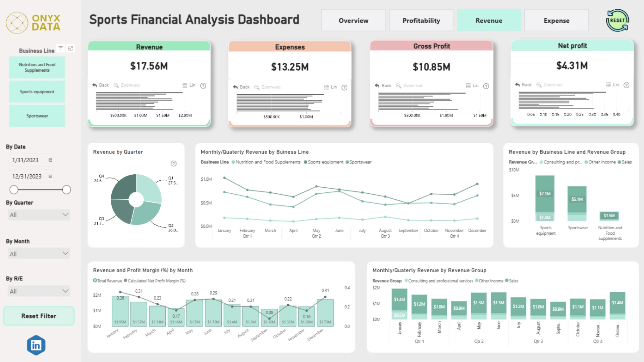Screen dimensions: 644x362
Task: Click the circular RESET icon at top right
Action: click(617, 20)
